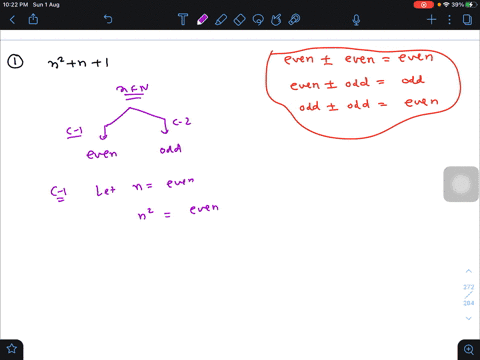Add bookmark with the star icon
This screenshot has width=480, height=360.
[x=12, y=349]
